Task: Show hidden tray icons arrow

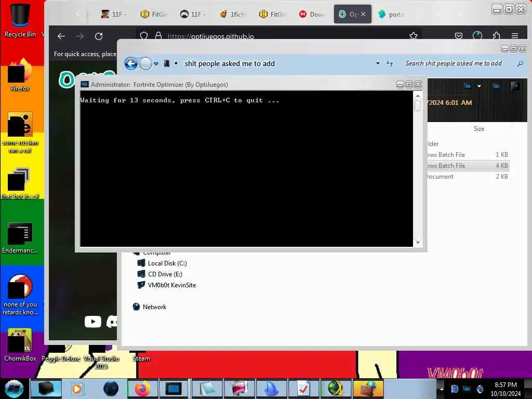Action: click(442, 389)
